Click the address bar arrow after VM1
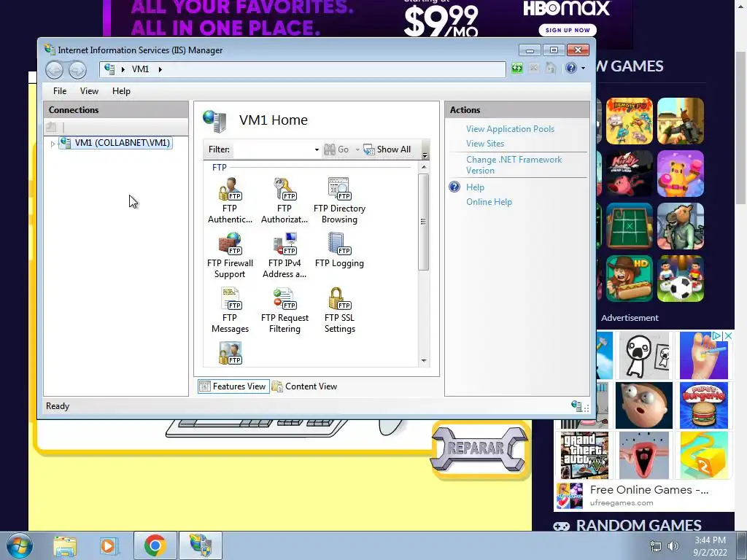The width and height of the screenshot is (747, 560). [160, 69]
